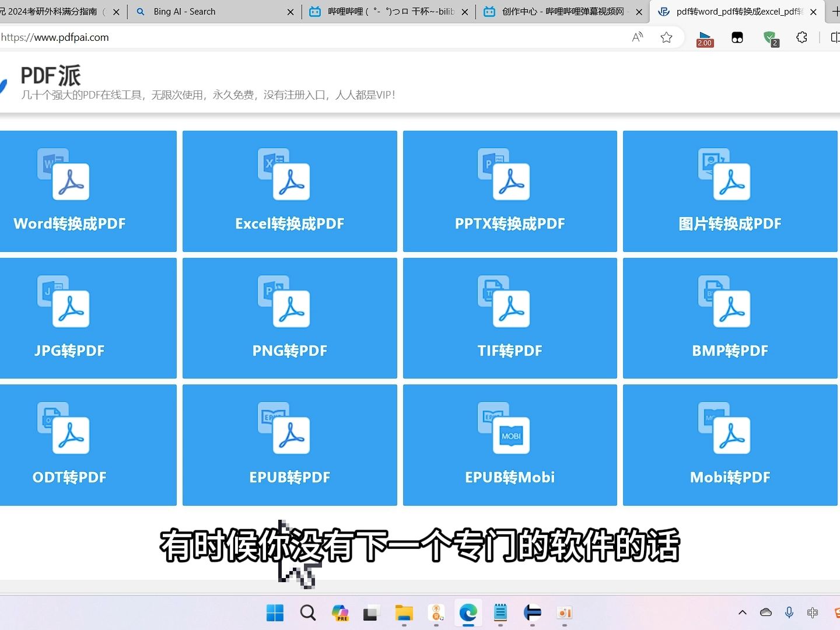The width and height of the screenshot is (840, 630).
Task: Open the green shield extension icon
Action: (x=771, y=38)
